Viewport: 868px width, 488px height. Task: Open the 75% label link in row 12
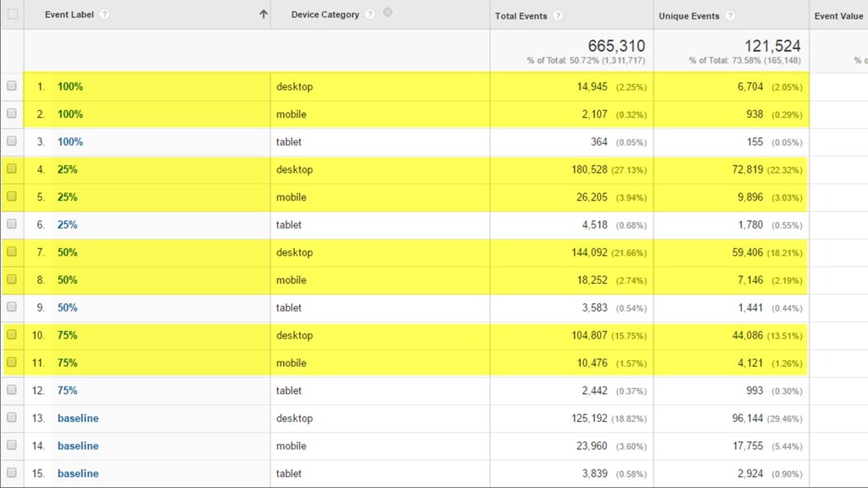[x=68, y=391]
